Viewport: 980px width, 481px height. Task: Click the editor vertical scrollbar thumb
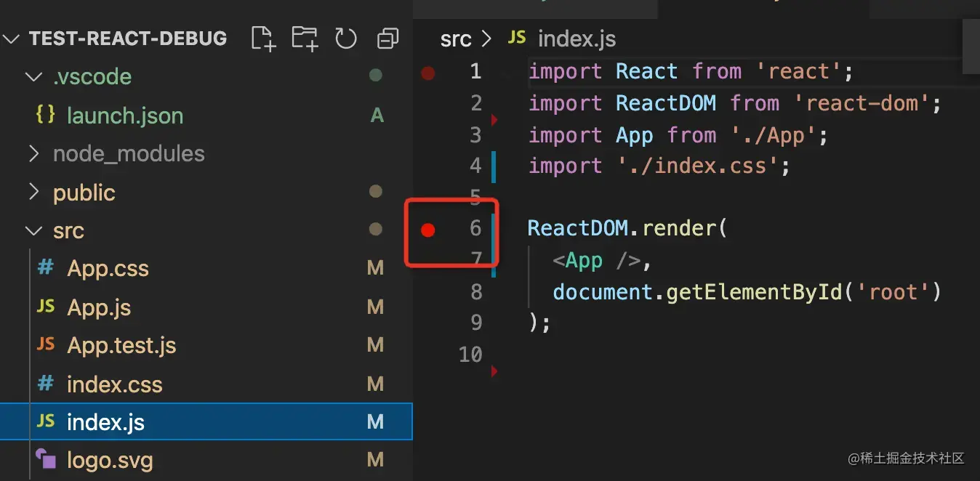point(971,47)
